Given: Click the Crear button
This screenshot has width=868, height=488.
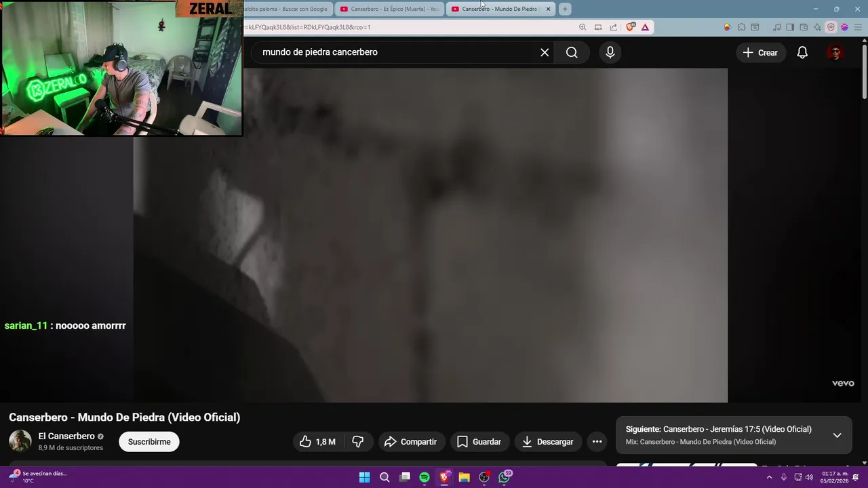Looking at the screenshot, I should pos(760,52).
